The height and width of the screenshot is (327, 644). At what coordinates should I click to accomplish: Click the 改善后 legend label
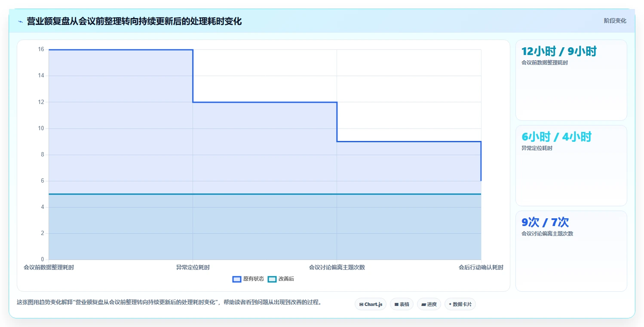coord(286,279)
